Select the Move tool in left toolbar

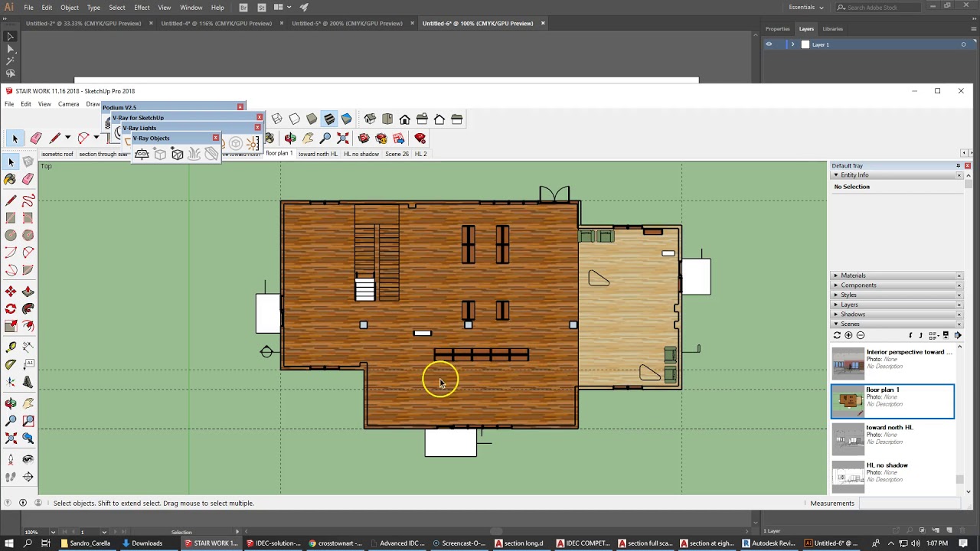11,291
